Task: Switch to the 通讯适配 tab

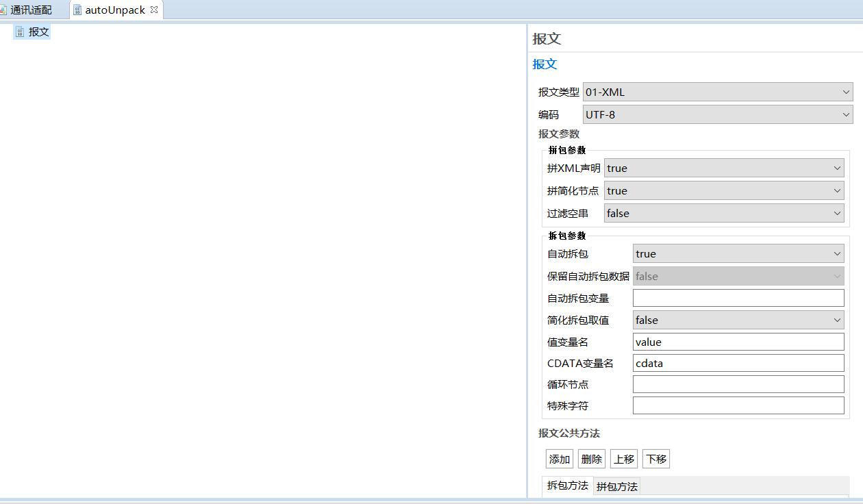Action: pos(31,10)
